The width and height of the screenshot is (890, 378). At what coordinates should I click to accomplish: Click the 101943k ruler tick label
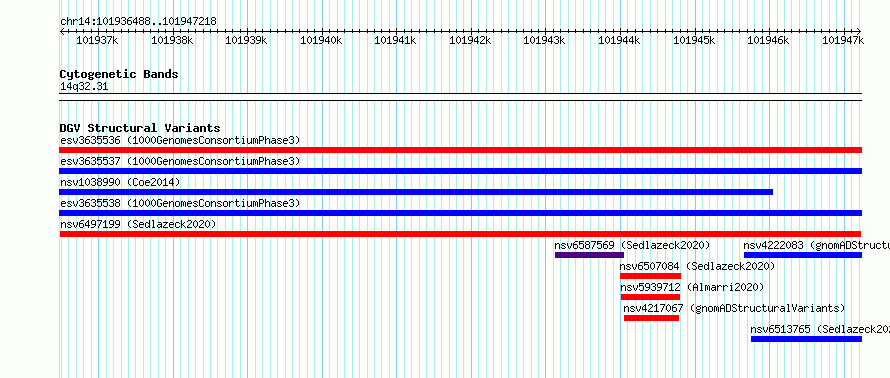(x=544, y=40)
